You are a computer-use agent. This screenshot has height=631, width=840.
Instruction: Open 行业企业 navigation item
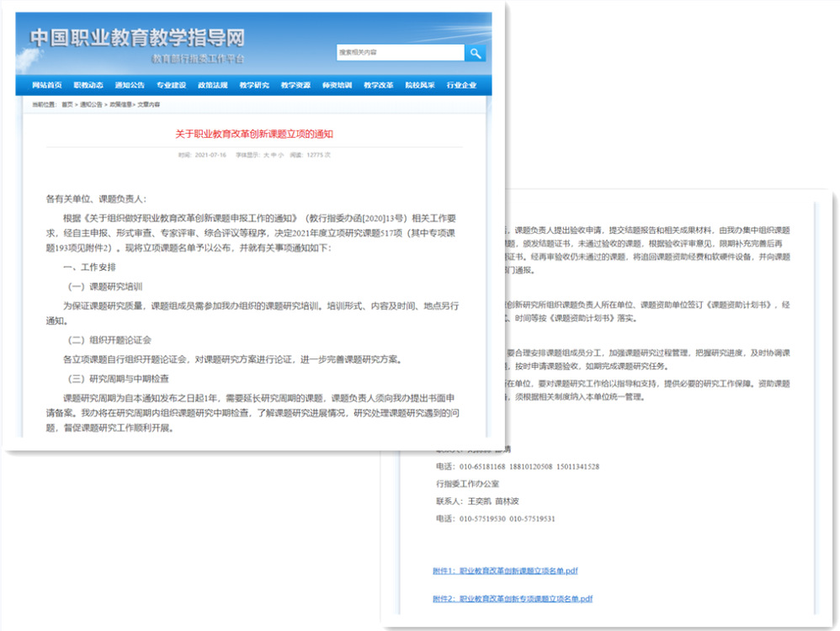[x=461, y=85]
